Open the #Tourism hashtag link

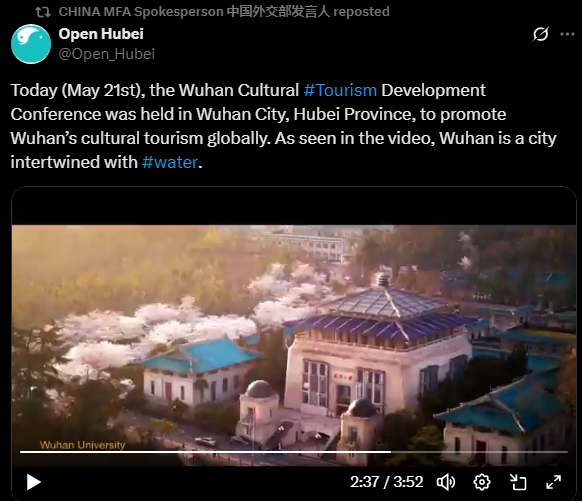[x=340, y=90]
